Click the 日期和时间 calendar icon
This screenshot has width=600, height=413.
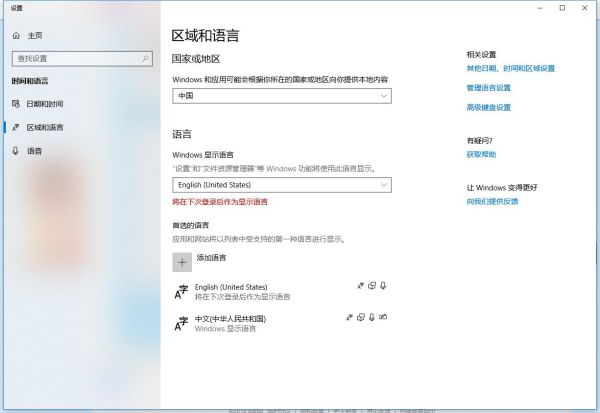(x=16, y=104)
